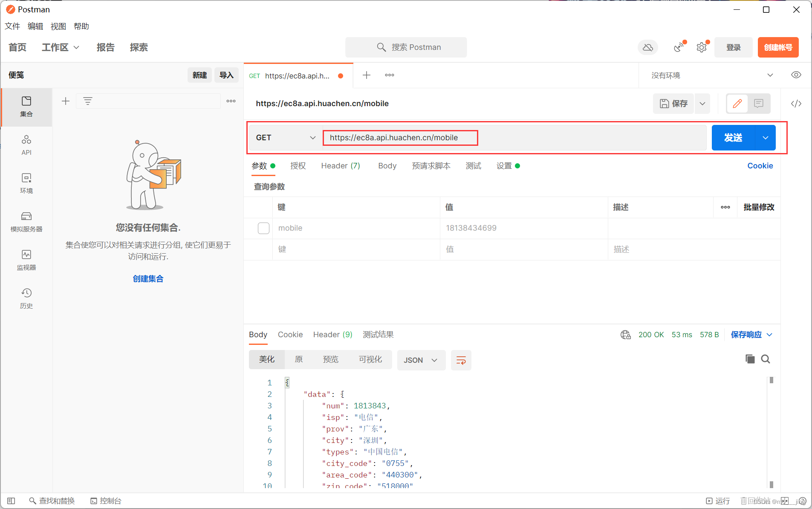Open the Monitors sidebar section
Image resolution: width=812 pixels, height=509 pixels.
point(26,260)
